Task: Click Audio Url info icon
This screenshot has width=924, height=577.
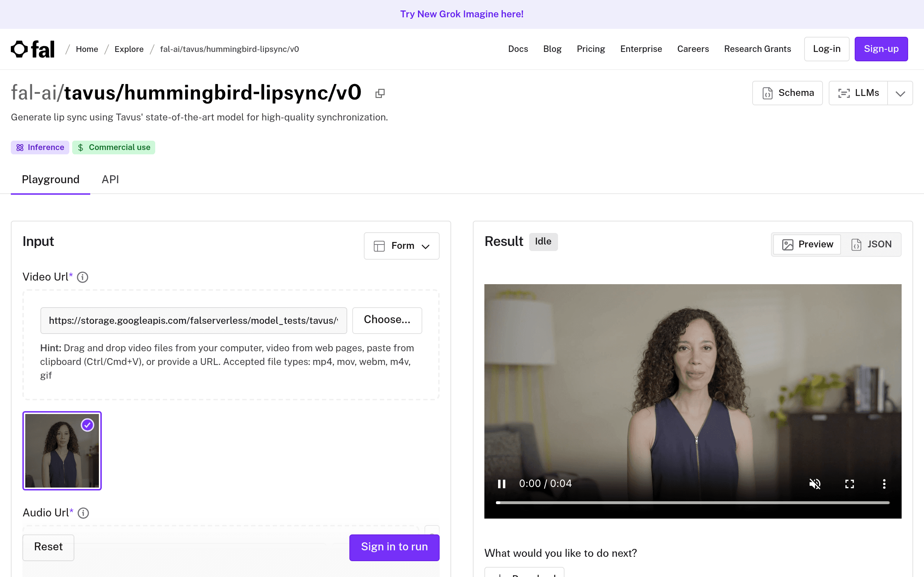Action: click(x=83, y=513)
